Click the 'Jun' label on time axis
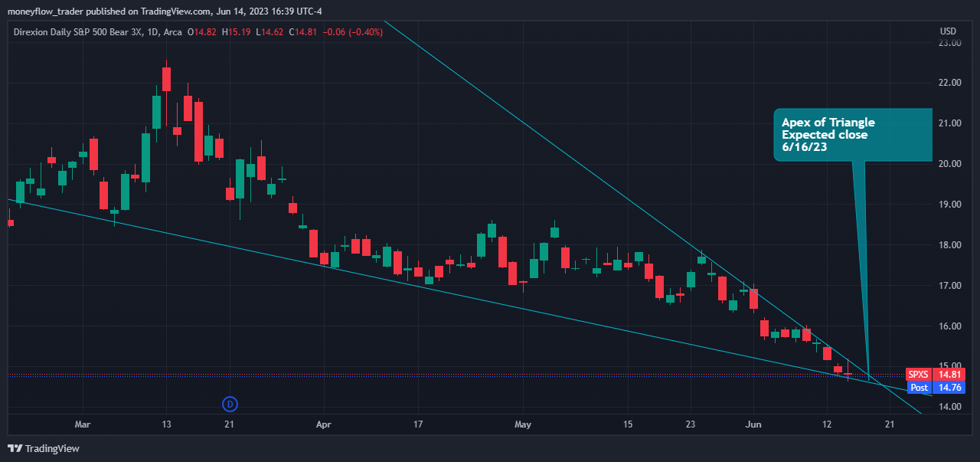This screenshot has height=462, width=980. tap(753, 424)
